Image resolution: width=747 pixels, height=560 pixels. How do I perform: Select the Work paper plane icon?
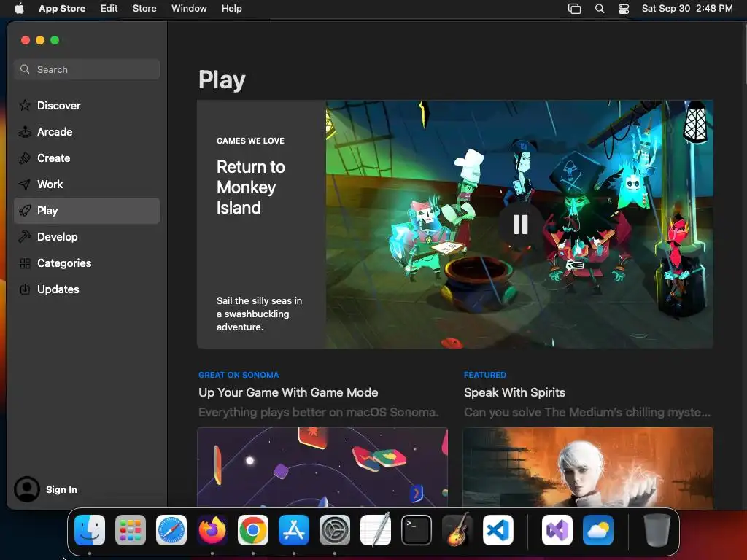pyautogui.click(x=25, y=184)
